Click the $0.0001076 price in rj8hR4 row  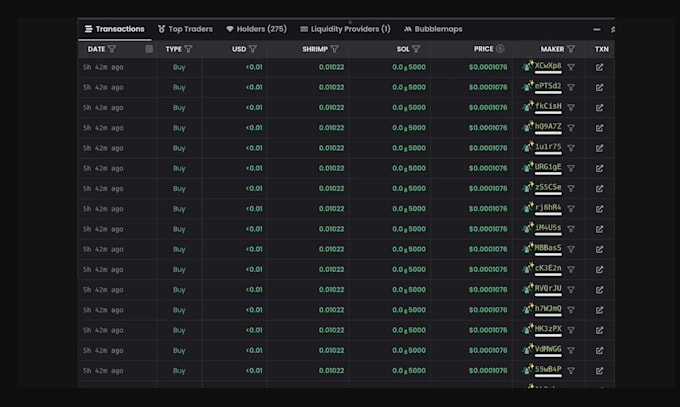(488, 209)
